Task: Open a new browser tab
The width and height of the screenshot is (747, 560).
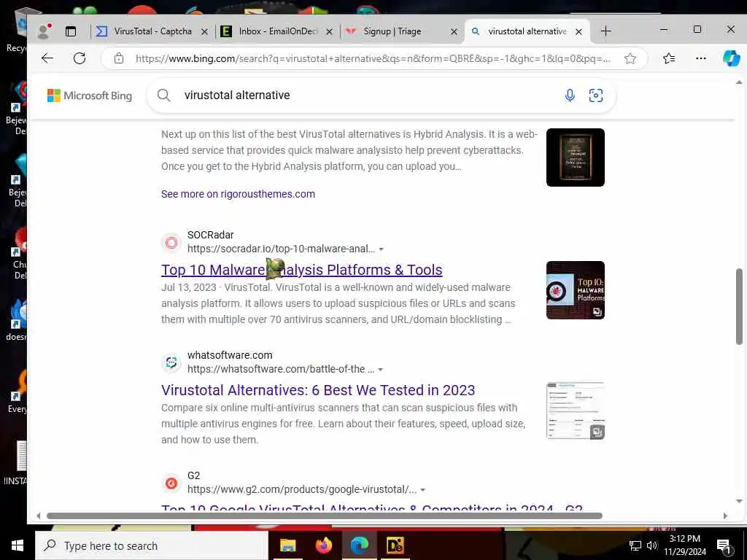Action: coord(605,31)
